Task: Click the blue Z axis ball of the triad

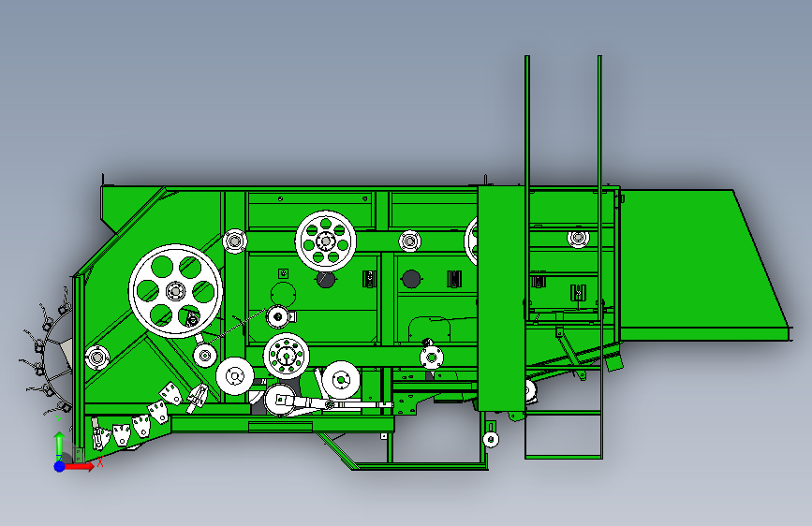Action: [x=60, y=466]
